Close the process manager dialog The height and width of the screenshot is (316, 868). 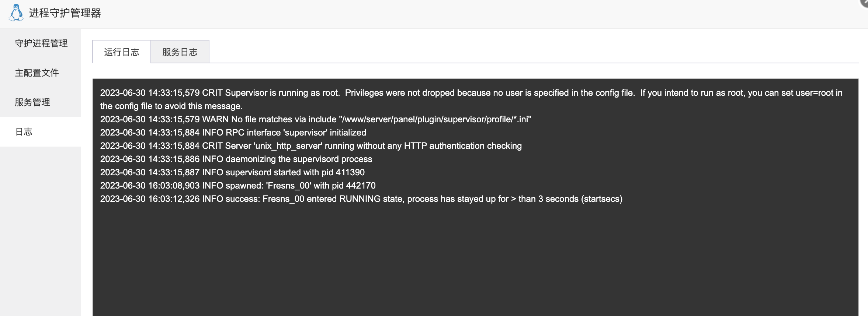click(865, 2)
